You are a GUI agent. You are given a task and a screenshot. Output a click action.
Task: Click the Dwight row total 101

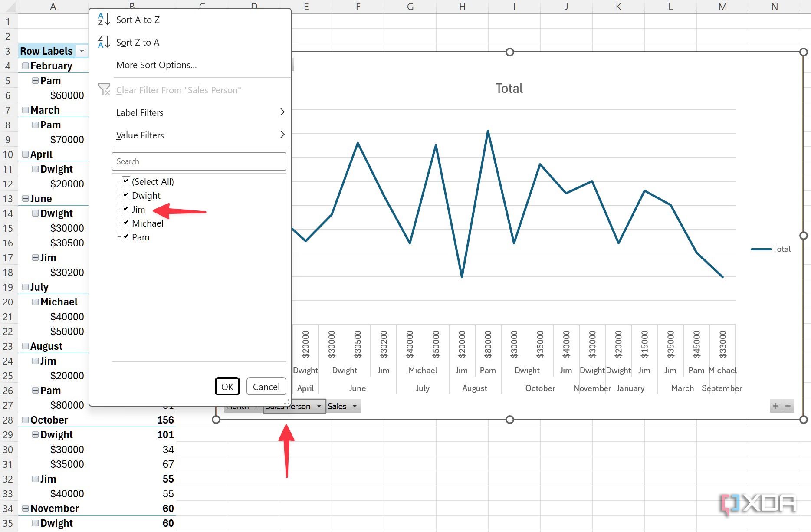tap(165, 435)
